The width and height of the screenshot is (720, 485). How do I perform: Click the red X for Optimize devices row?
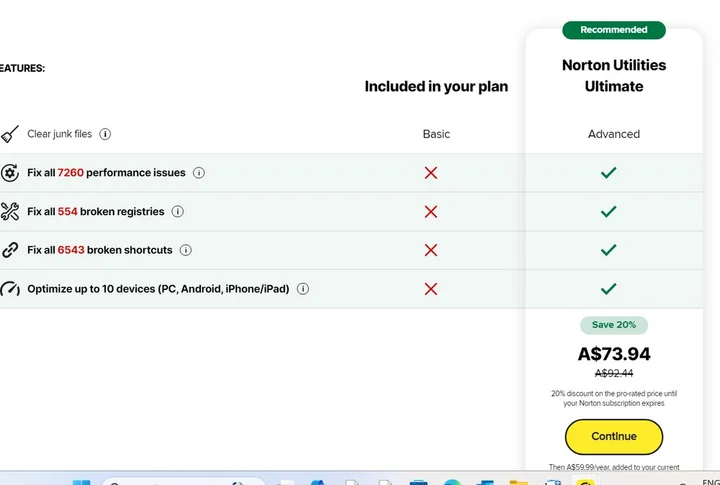pyautogui.click(x=431, y=289)
